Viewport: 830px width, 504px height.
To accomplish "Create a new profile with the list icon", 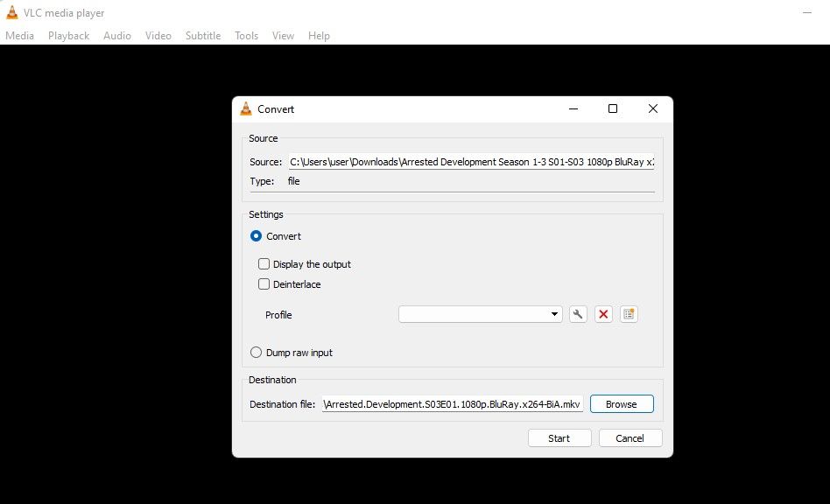I will pos(629,313).
